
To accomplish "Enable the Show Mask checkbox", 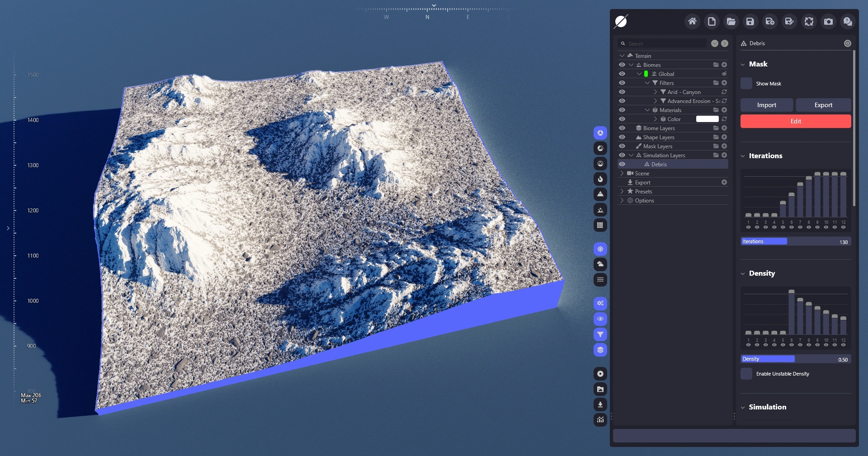I will coord(746,84).
